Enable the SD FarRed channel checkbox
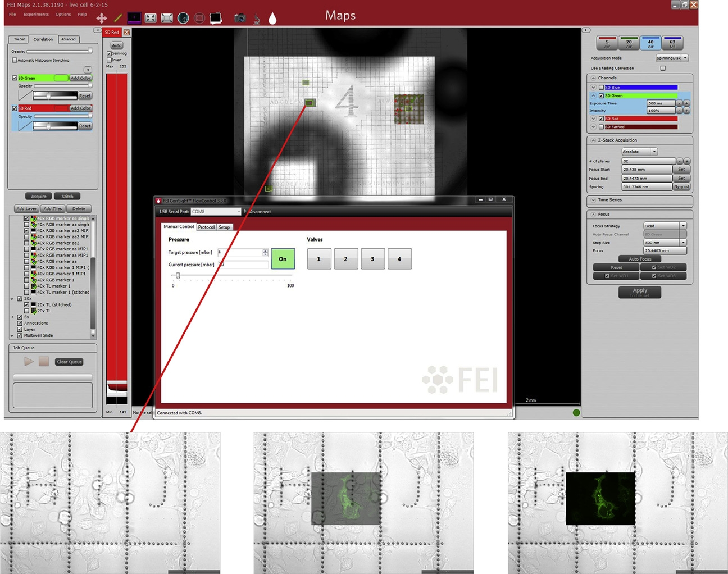Viewport: 728px width, 574px height. (601, 127)
